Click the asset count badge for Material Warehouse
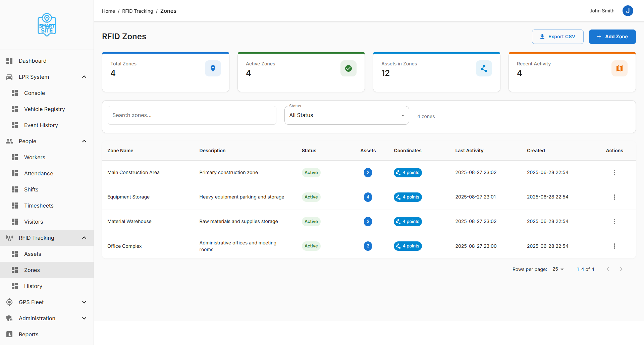The image size is (644, 345). pos(368,222)
